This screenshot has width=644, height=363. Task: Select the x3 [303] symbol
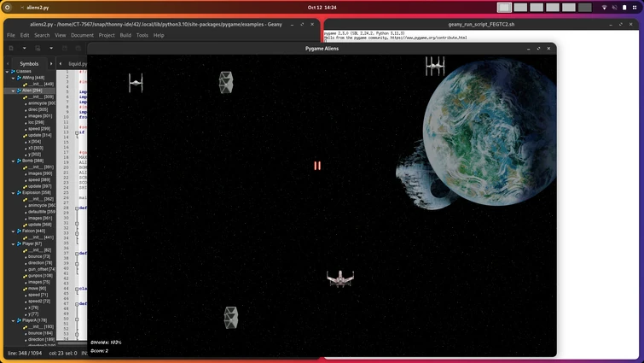[x=36, y=148]
